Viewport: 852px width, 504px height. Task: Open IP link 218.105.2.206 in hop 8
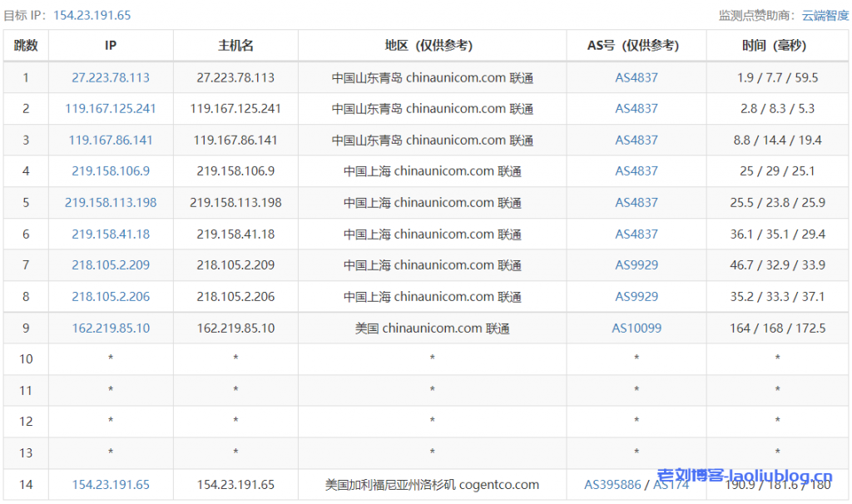click(x=110, y=296)
